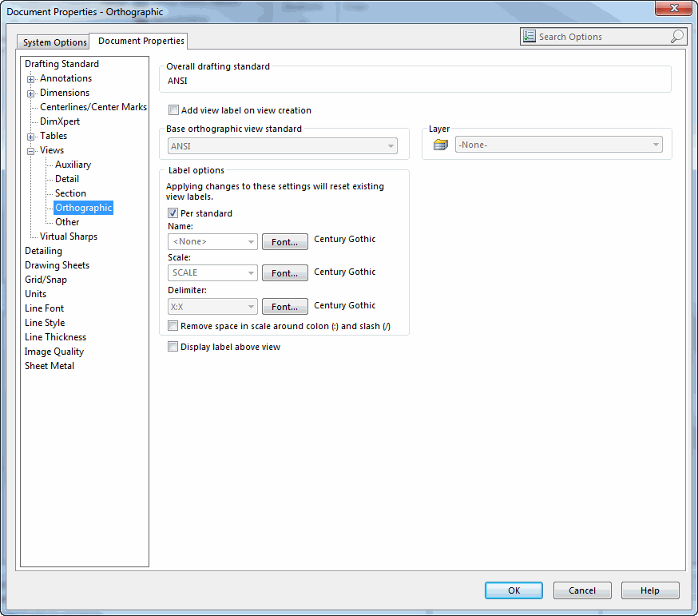This screenshot has width=698, height=616.
Task: Open Grid/Snap settings
Action: 46,280
